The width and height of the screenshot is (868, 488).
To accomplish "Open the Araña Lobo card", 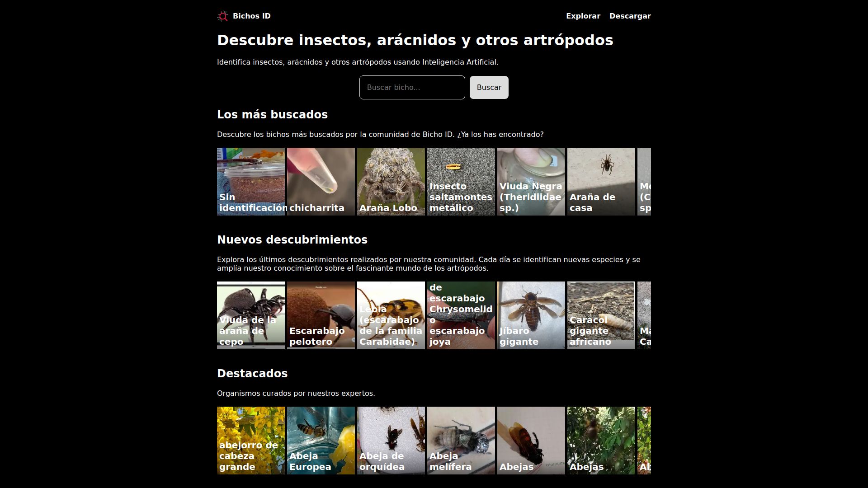I will (391, 182).
